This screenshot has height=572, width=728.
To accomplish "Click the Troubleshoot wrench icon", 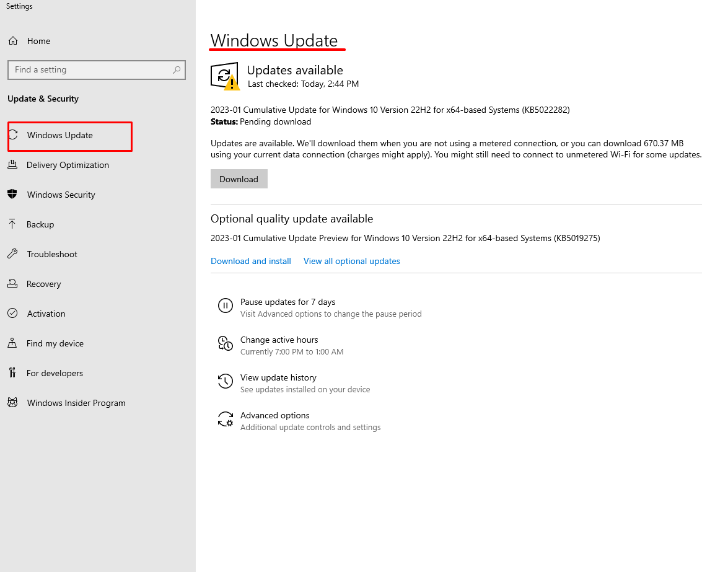I will pyautogui.click(x=12, y=253).
